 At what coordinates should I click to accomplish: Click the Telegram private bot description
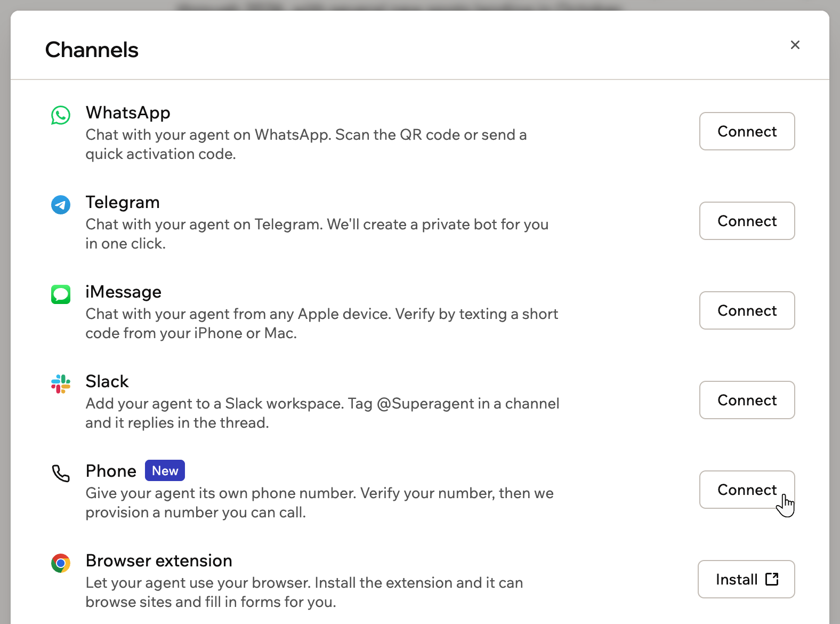(317, 234)
